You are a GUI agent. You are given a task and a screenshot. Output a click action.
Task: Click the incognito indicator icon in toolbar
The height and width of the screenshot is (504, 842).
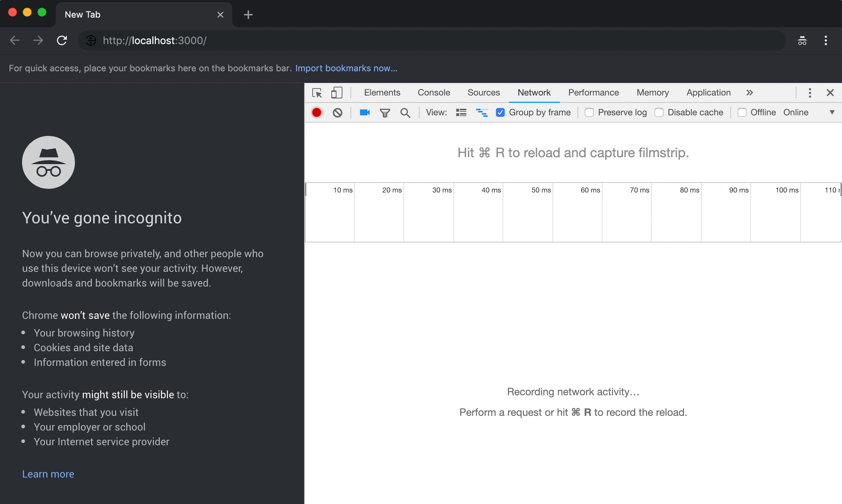(x=802, y=40)
